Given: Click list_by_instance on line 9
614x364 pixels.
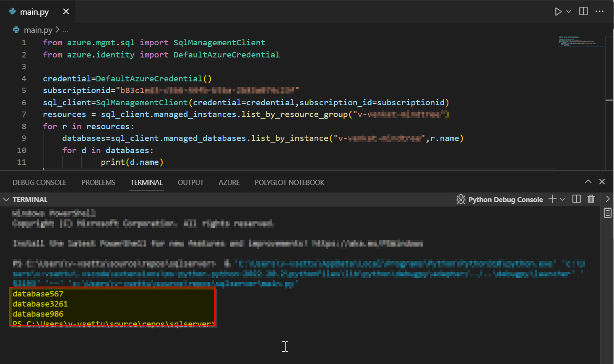Looking at the screenshot, I should [290, 138].
